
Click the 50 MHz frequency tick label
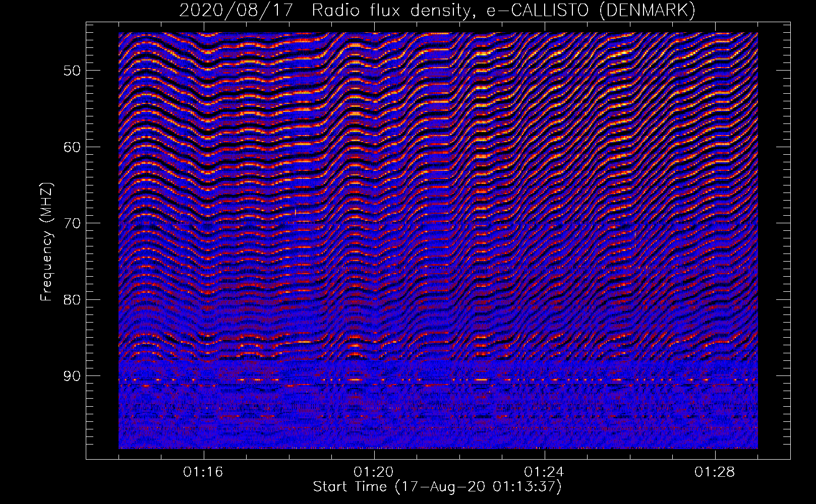click(72, 70)
